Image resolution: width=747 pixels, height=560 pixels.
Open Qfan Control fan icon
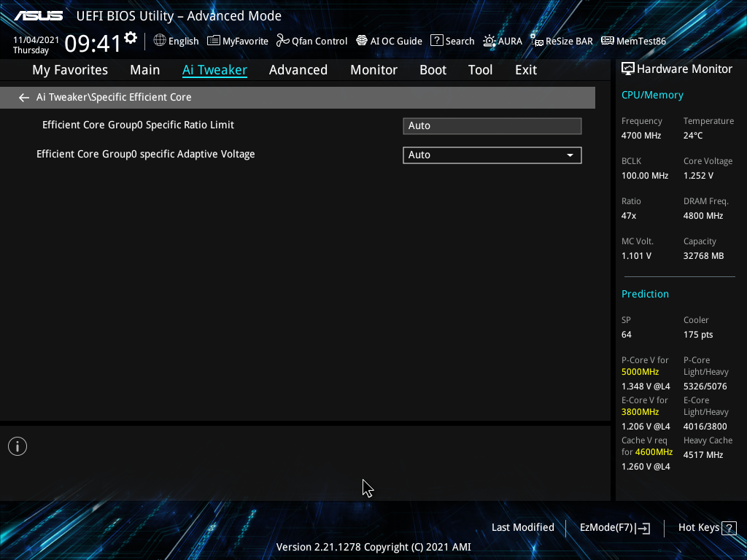282,41
